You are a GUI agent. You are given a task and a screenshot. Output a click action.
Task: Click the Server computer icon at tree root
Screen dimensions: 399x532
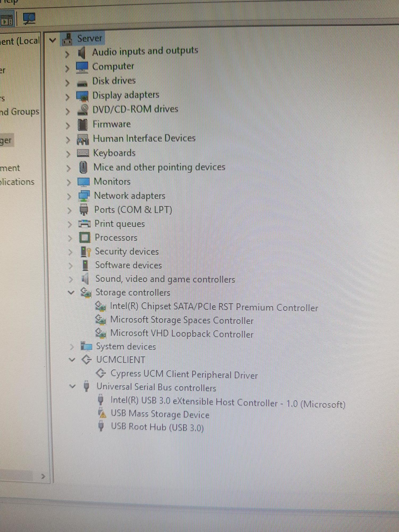(67, 39)
